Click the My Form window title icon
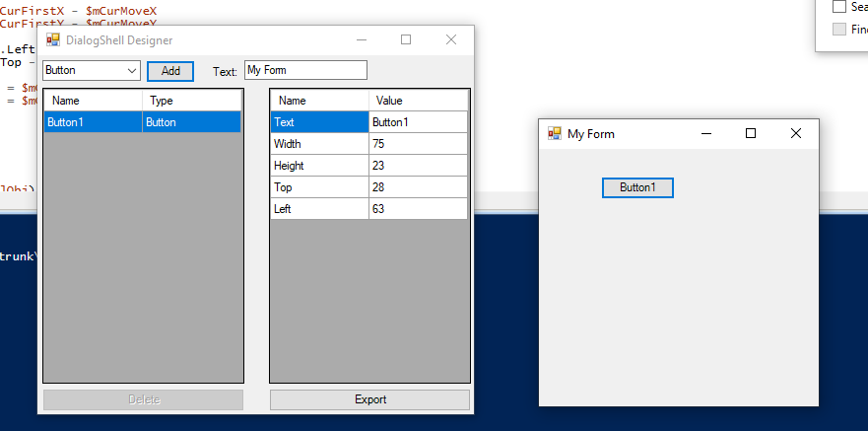 pyautogui.click(x=555, y=133)
